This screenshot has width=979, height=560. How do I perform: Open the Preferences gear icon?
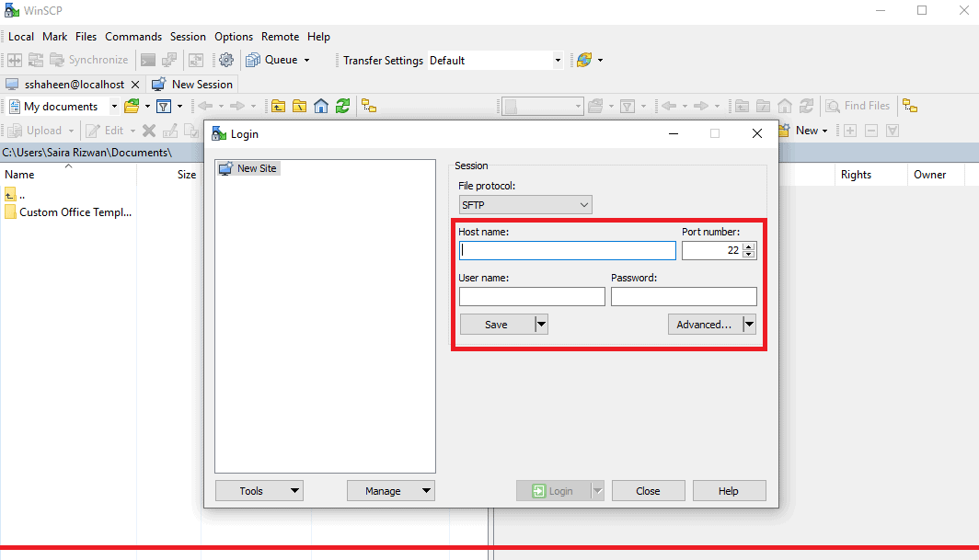226,60
